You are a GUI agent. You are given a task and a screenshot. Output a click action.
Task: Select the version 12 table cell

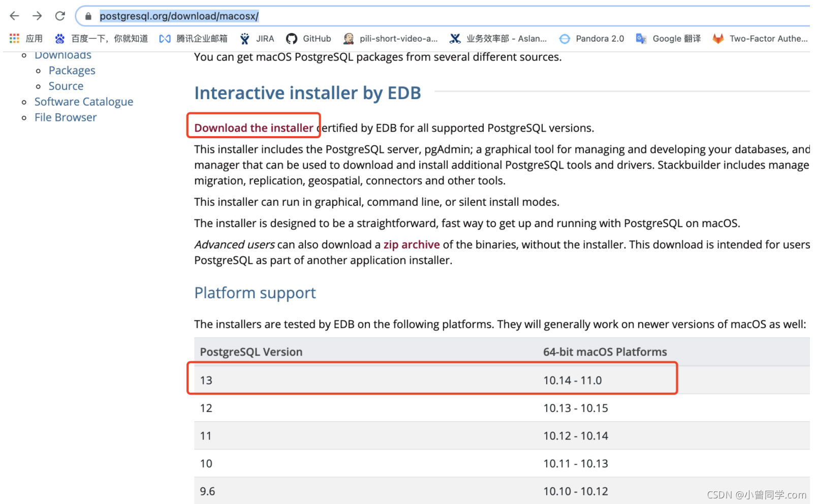coord(206,408)
